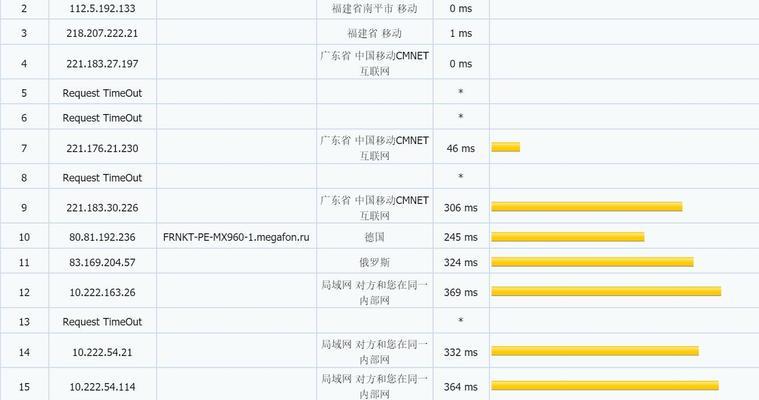Select IP 10.222.54.21 in hop 14
Screen dimensions: 759x400
102,352
